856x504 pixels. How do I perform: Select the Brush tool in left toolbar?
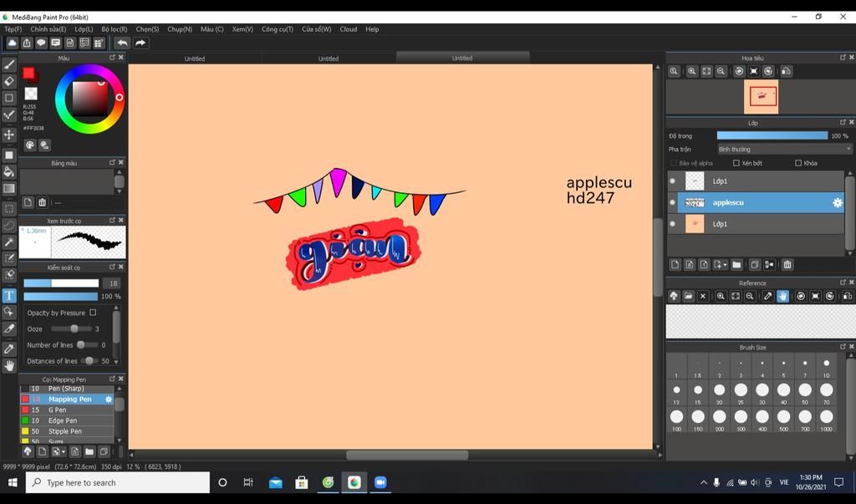click(9, 65)
